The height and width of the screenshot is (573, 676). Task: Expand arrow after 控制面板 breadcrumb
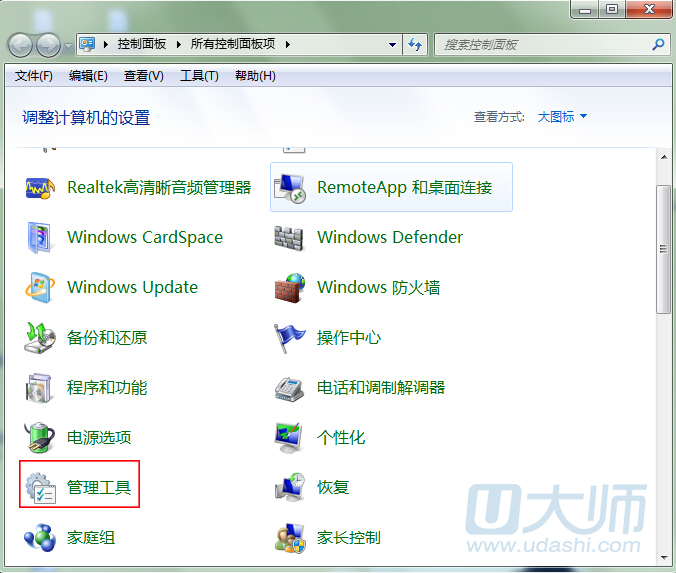179,44
